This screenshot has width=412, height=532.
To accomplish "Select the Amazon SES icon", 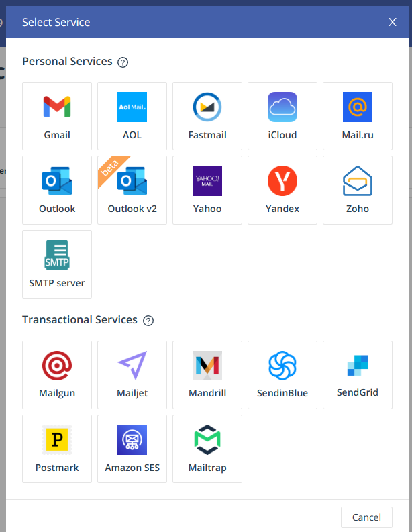I will click(132, 439).
